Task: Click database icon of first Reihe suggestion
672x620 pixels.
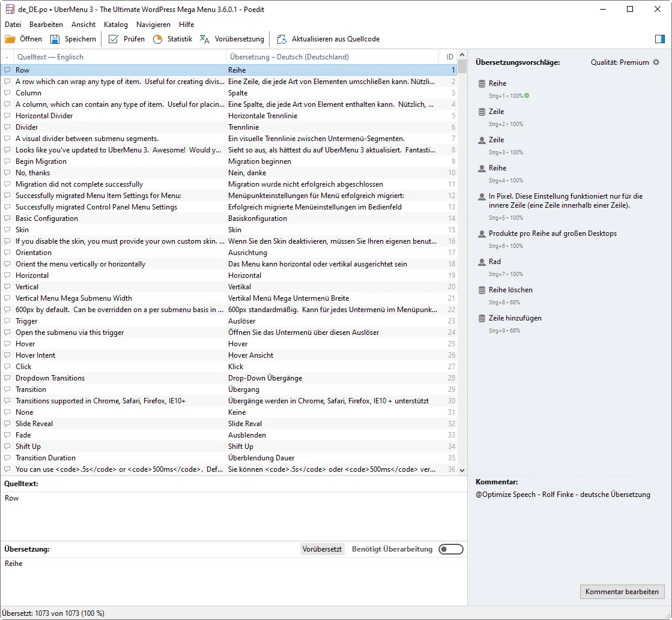Action: pos(482,83)
